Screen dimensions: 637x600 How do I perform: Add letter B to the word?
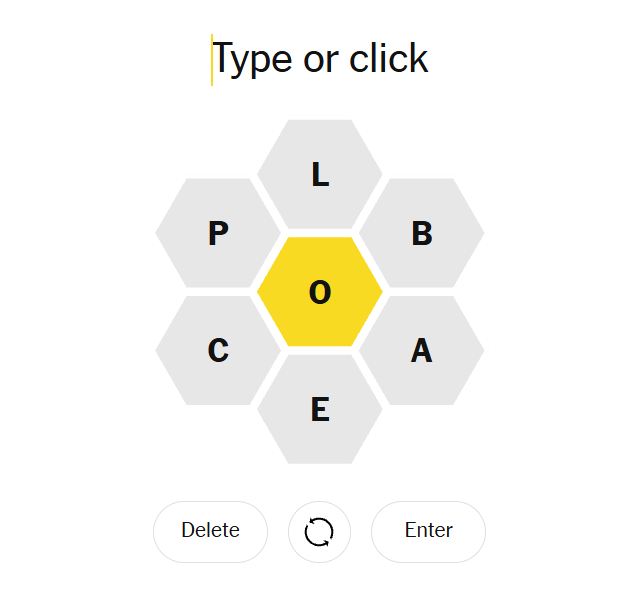coord(421,233)
